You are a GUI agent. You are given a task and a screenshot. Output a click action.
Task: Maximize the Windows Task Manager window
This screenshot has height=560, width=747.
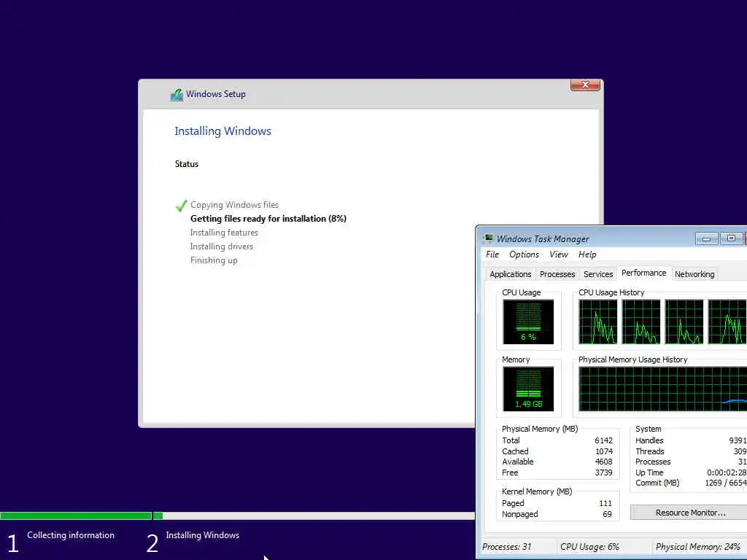(731, 238)
